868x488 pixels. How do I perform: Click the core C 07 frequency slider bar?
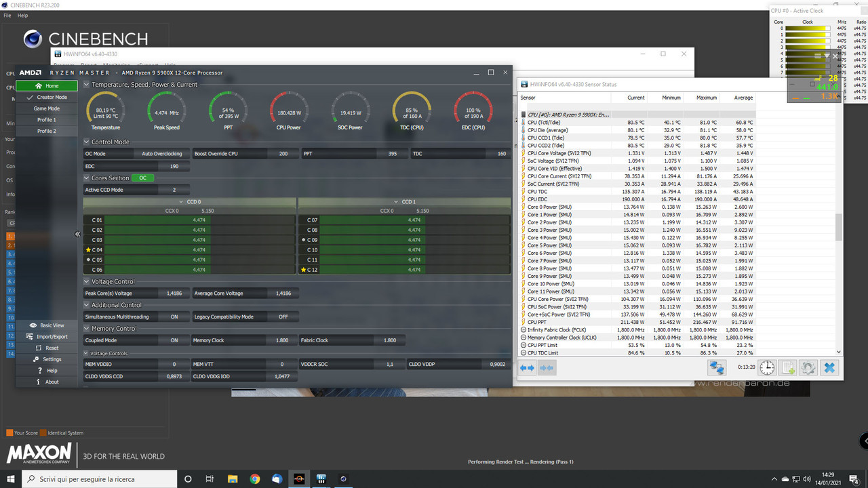[414, 220]
